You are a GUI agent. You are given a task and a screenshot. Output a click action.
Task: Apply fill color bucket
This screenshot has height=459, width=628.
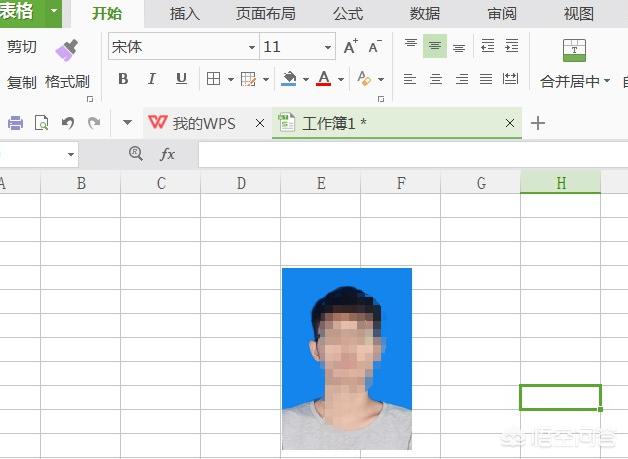(289, 79)
